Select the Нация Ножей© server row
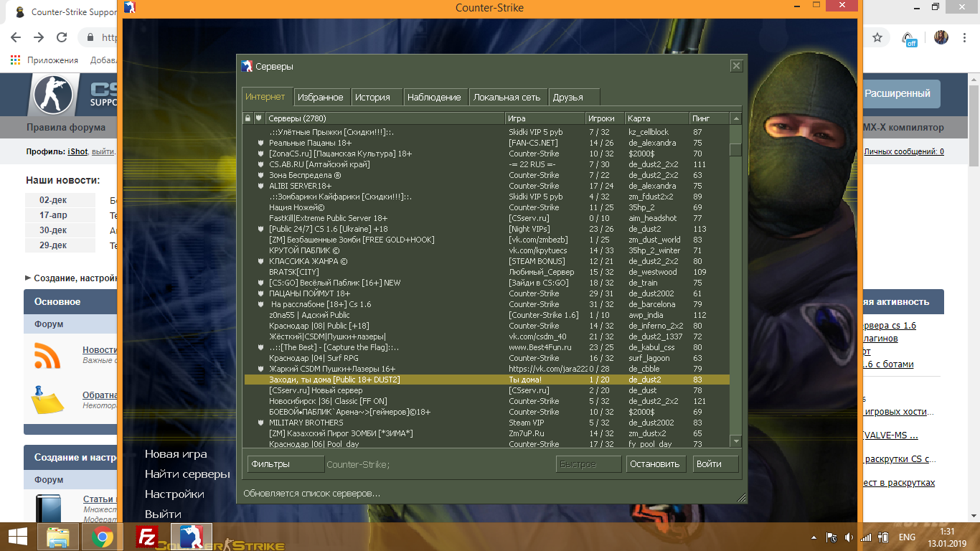Screen dimensions: 980x551 coord(487,207)
